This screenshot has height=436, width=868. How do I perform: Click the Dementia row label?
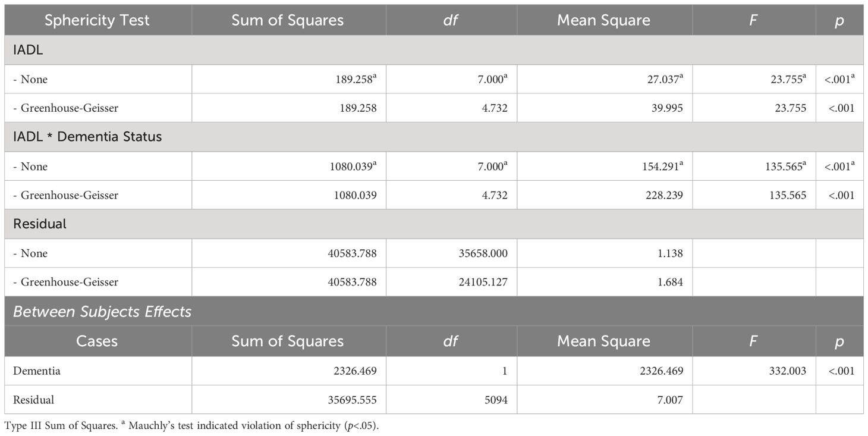[37, 371]
